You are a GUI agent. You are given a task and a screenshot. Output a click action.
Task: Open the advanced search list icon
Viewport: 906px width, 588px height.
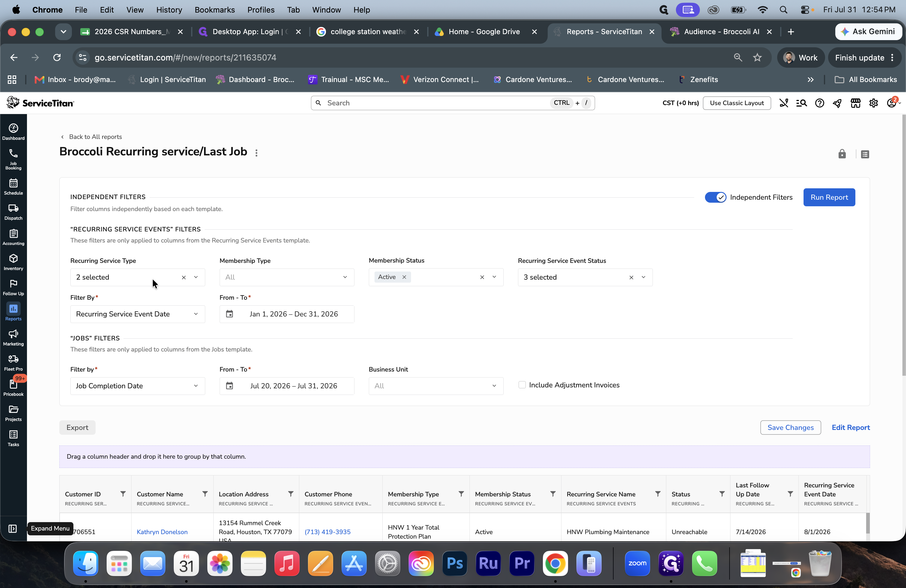[x=801, y=103]
